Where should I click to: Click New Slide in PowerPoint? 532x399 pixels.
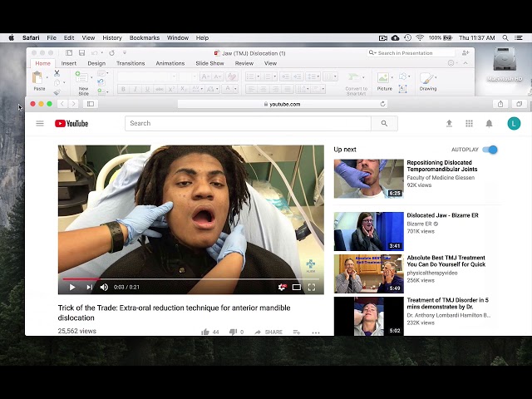pos(82,83)
